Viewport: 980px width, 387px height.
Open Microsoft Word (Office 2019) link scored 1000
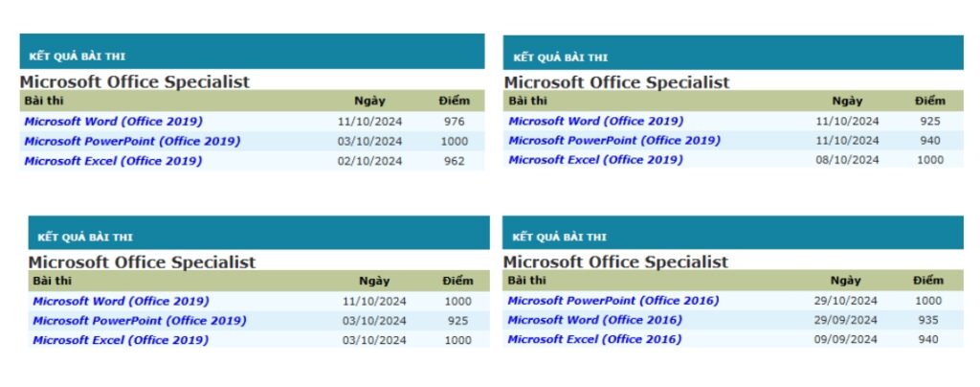click(x=122, y=302)
